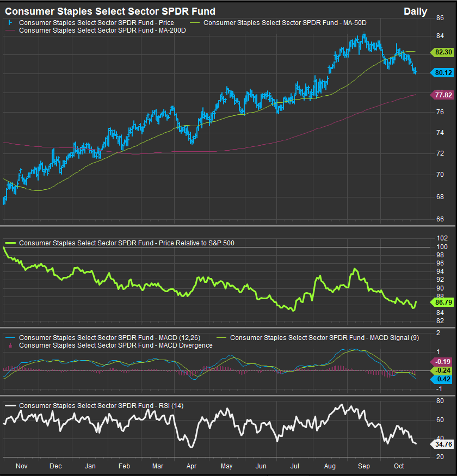Click the -0.19 MACD divergence value tag
This screenshot has width=457, height=476.
coord(442,362)
